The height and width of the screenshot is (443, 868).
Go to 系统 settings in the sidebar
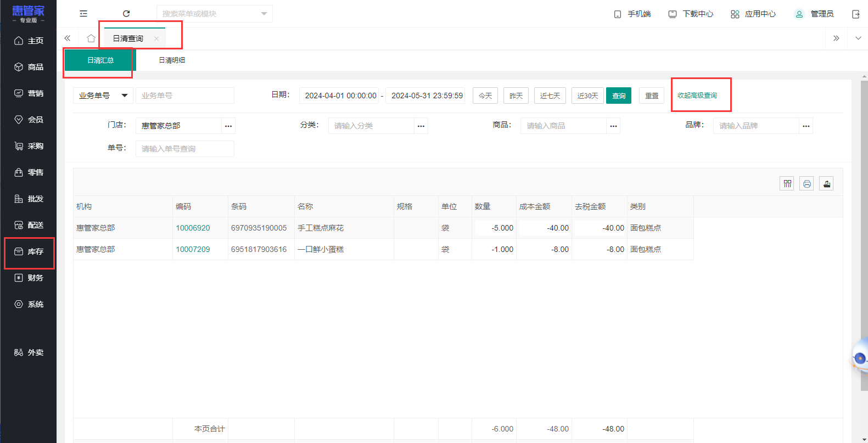pos(29,304)
